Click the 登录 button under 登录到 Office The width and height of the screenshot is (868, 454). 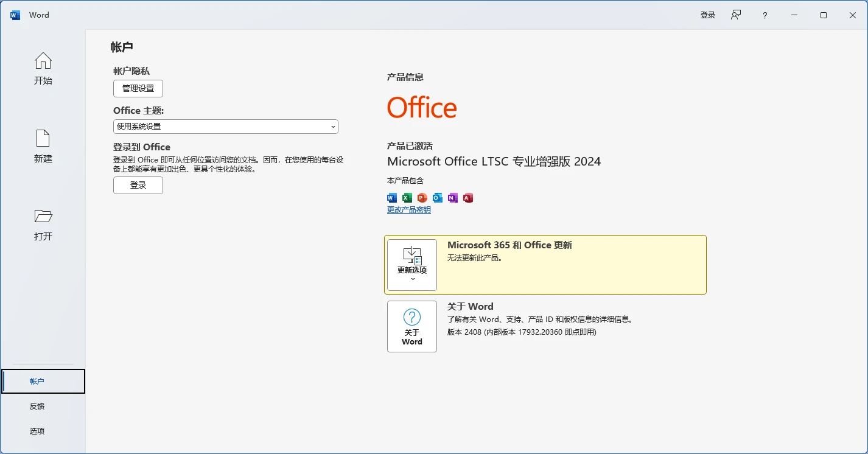138,185
